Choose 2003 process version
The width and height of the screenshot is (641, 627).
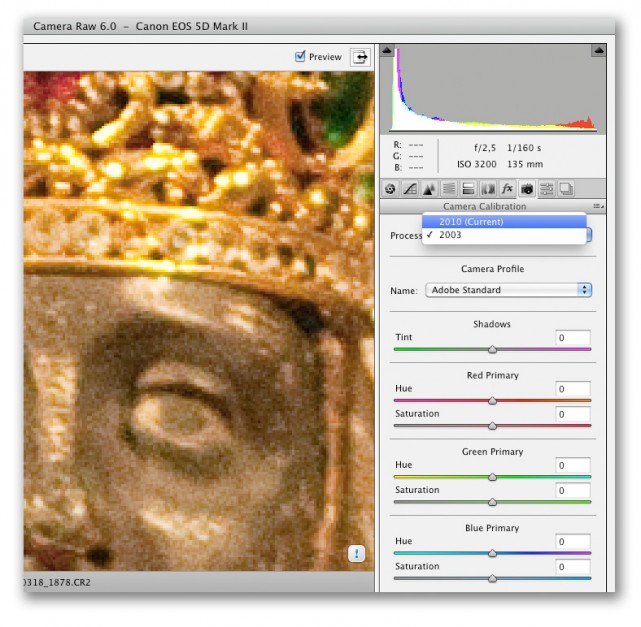(x=504, y=235)
